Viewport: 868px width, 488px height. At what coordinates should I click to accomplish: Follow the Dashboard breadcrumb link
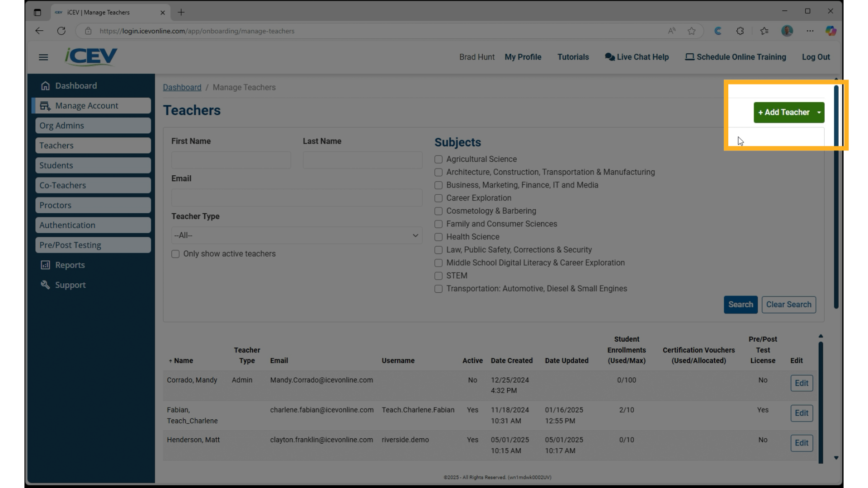[x=182, y=87]
